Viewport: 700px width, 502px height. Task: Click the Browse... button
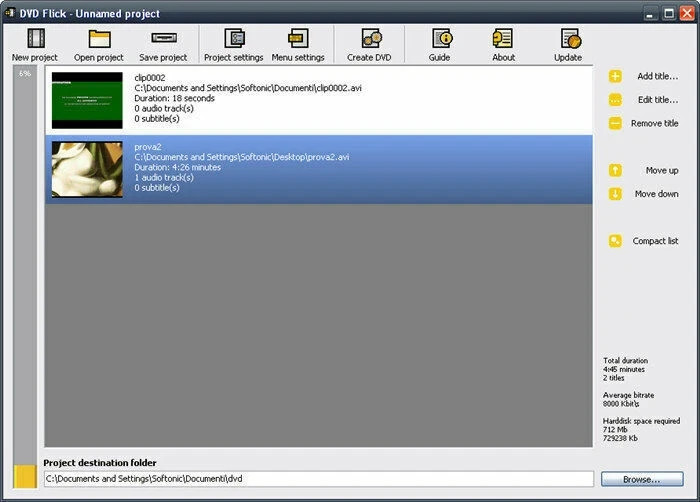(x=642, y=479)
